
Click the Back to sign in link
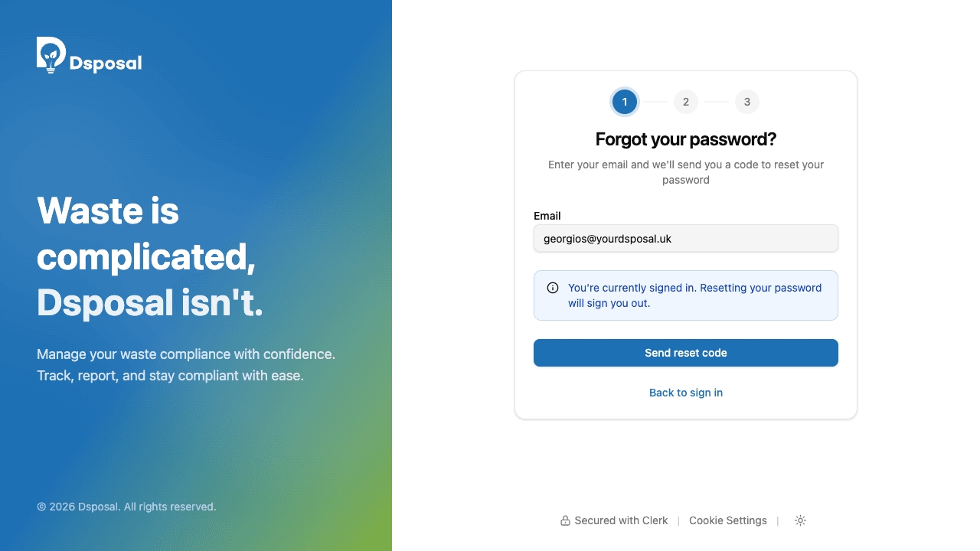pyautogui.click(x=686, y=393)
